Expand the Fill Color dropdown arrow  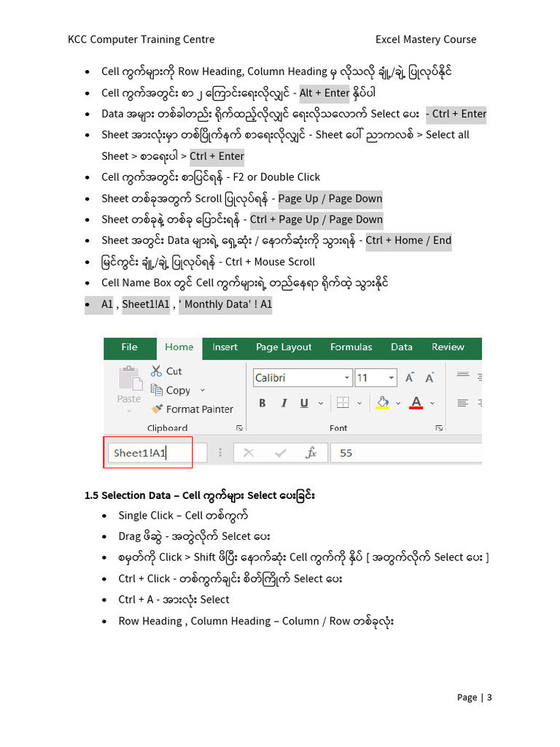pos(398,403)
